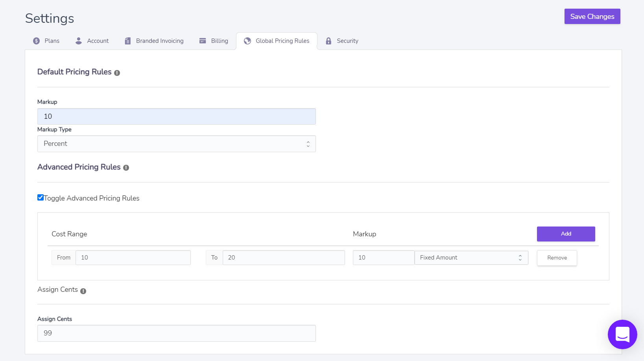Open the Markup Type Percent dropdown

click(x=177, y=144)
